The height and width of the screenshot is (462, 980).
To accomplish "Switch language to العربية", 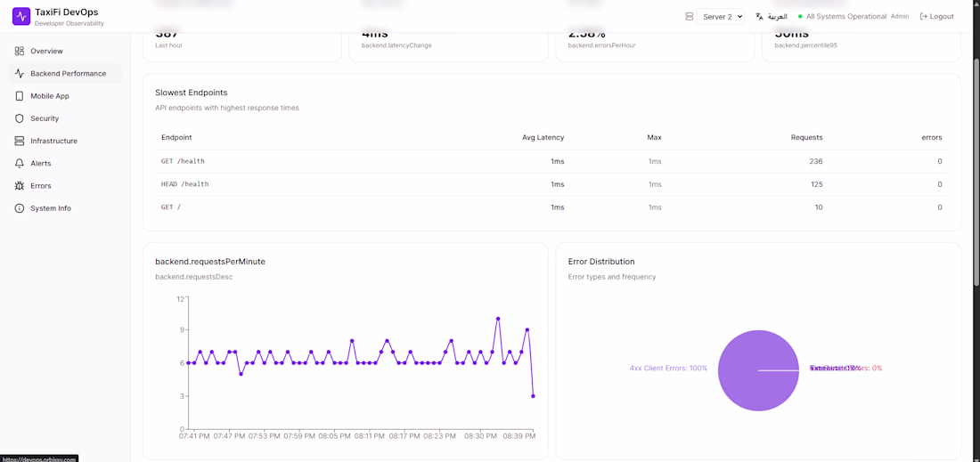I will click(778, 17).
